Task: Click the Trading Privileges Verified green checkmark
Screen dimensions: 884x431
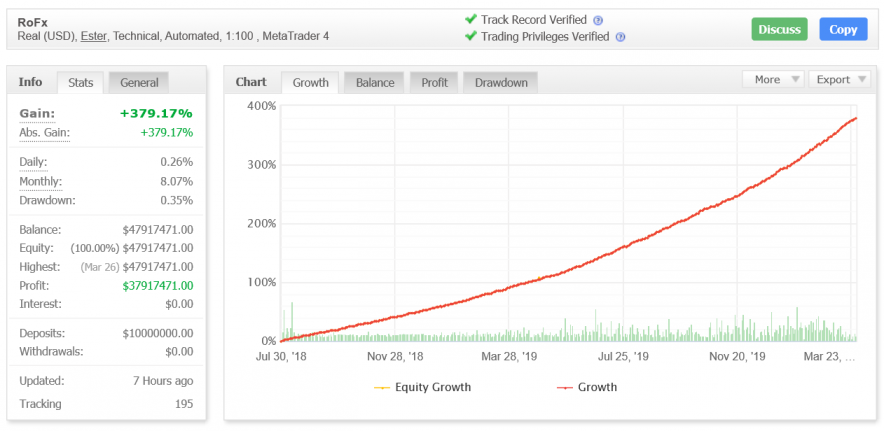Action: pos(471,37)
